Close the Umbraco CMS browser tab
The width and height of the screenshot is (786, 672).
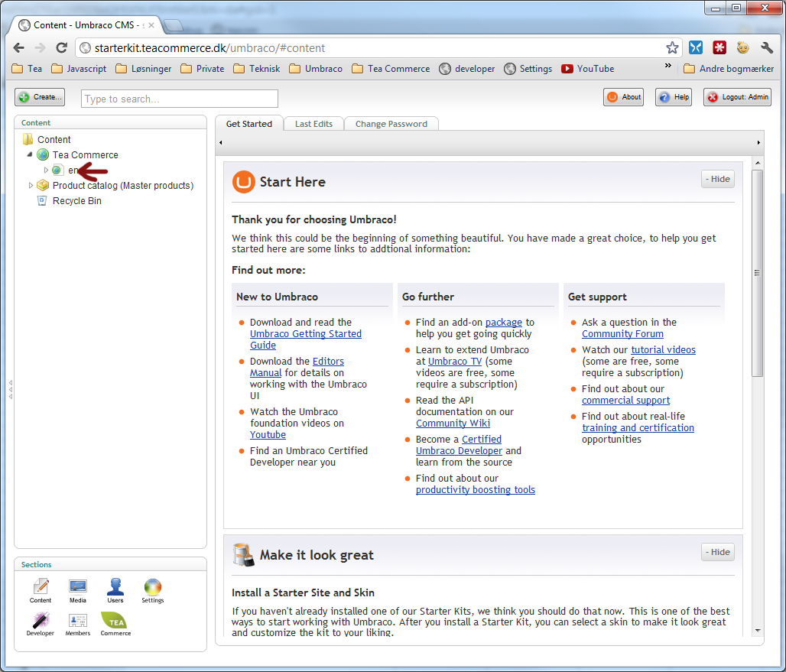(151, 25)
